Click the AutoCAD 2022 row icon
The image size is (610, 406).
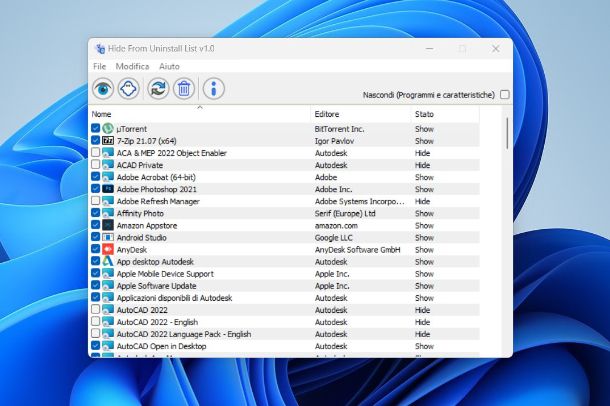point(108,310)
